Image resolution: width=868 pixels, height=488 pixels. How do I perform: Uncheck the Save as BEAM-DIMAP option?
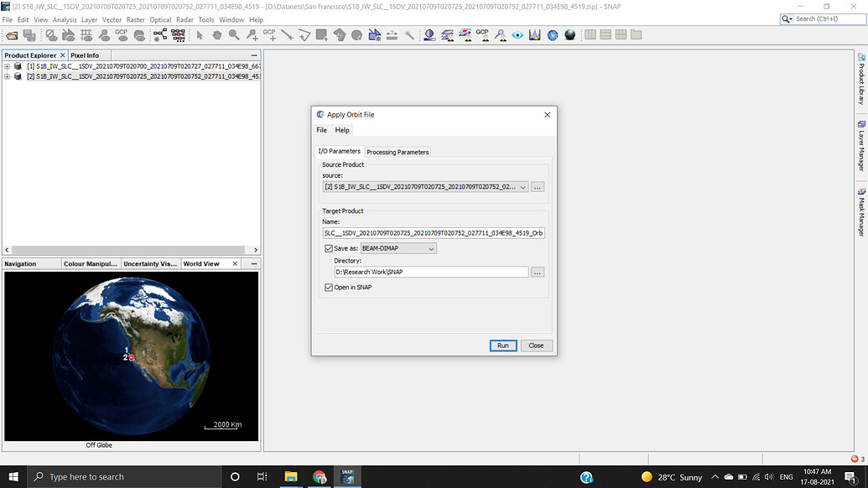pos(327,248)
